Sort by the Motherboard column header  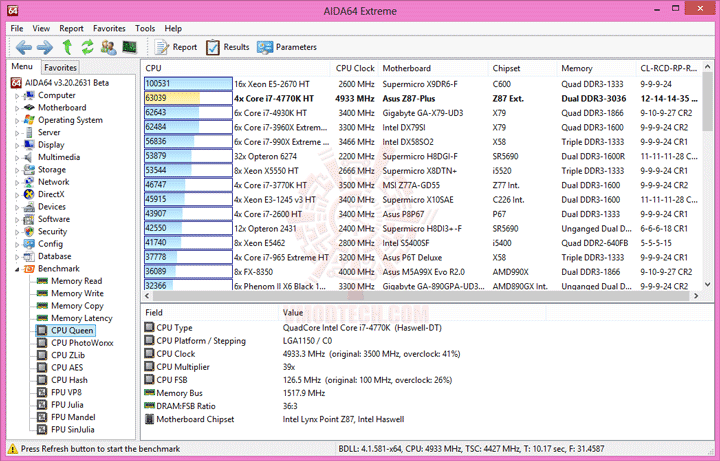[x=433, y=68]
